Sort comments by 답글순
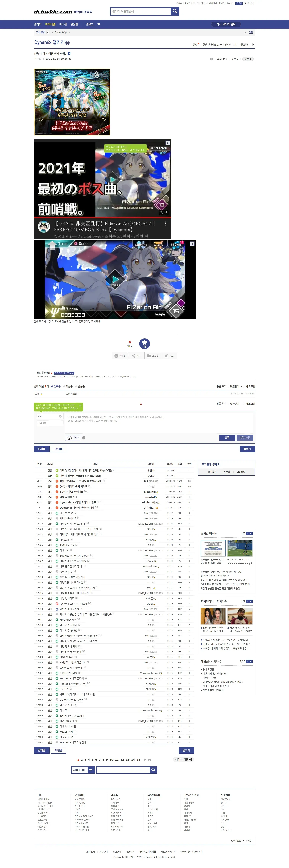The width and height of the screenshot is (289, 868). click(x=80, y=386)
